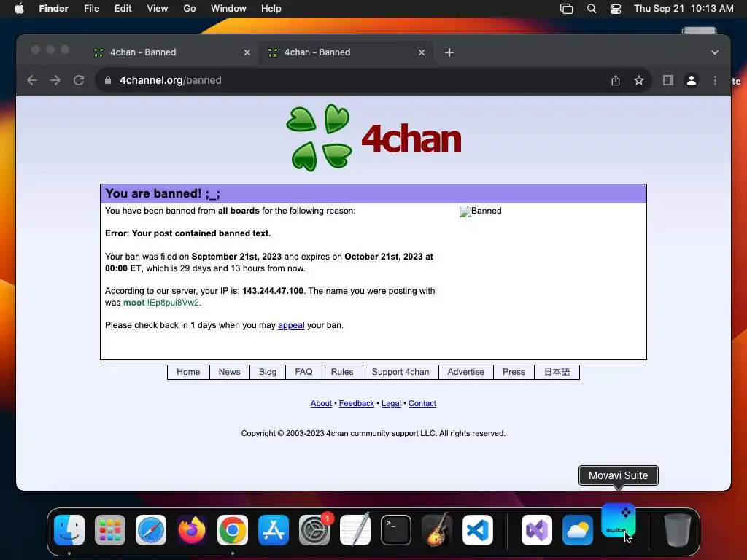Open the Advertise footer link
The image size is (747, 560).
click(465, 372)
